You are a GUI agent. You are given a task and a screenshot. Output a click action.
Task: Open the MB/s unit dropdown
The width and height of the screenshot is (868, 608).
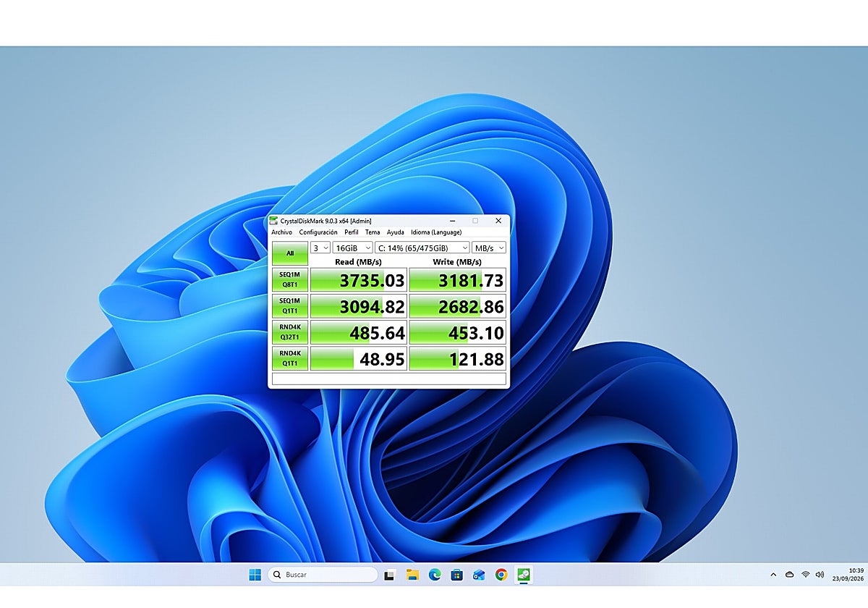(489, 248)
